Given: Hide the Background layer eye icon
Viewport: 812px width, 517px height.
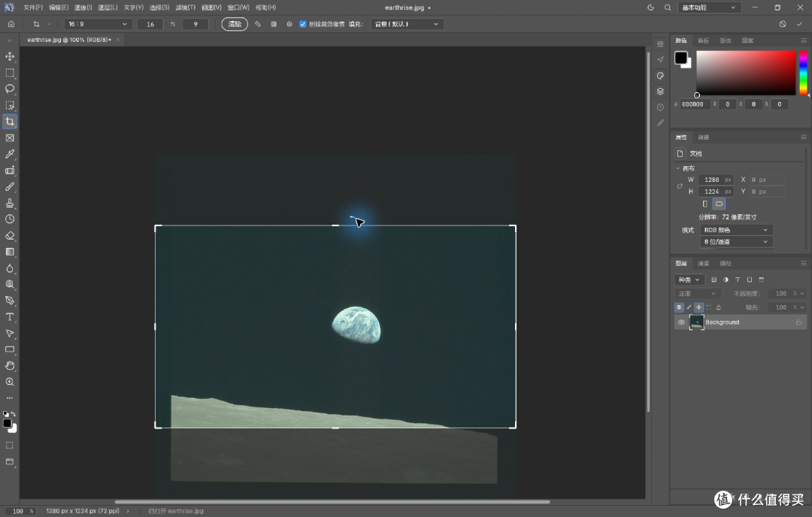Looking at the screenshot, I should 681,322.
